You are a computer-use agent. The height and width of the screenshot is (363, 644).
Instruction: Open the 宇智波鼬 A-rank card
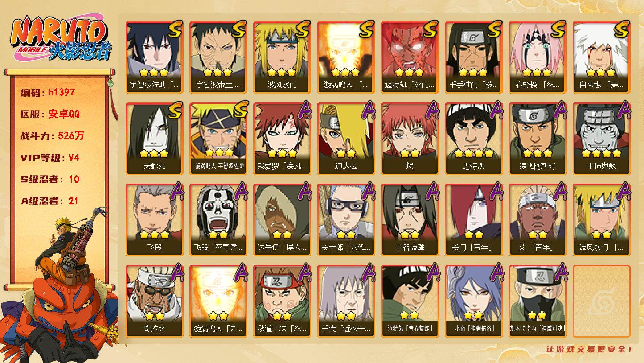pyautogui.click(x=410, y=220)
